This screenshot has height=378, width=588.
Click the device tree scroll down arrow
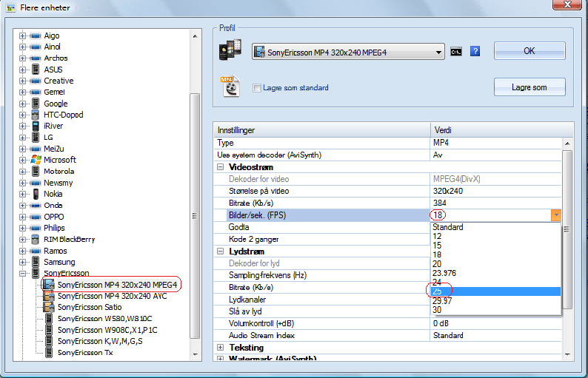point(195,354)
